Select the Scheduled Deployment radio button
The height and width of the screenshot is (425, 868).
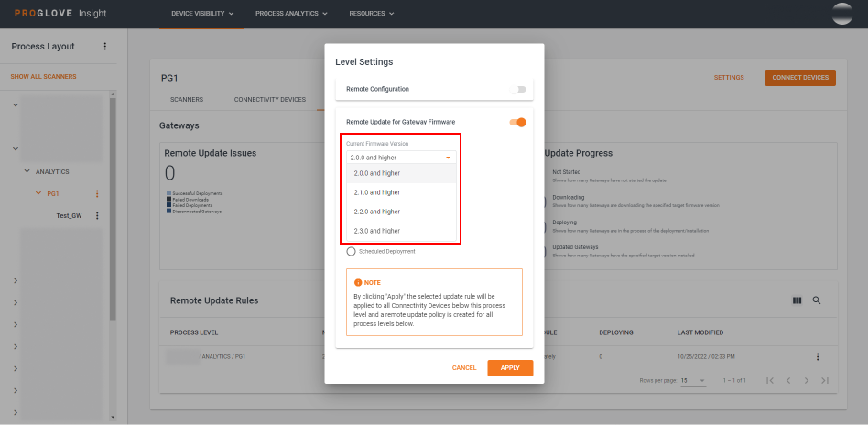[x=352, y=251]
